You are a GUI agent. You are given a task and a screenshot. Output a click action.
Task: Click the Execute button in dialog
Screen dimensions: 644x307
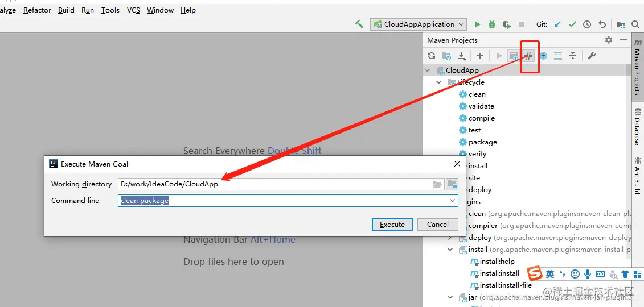click(392, 224)
